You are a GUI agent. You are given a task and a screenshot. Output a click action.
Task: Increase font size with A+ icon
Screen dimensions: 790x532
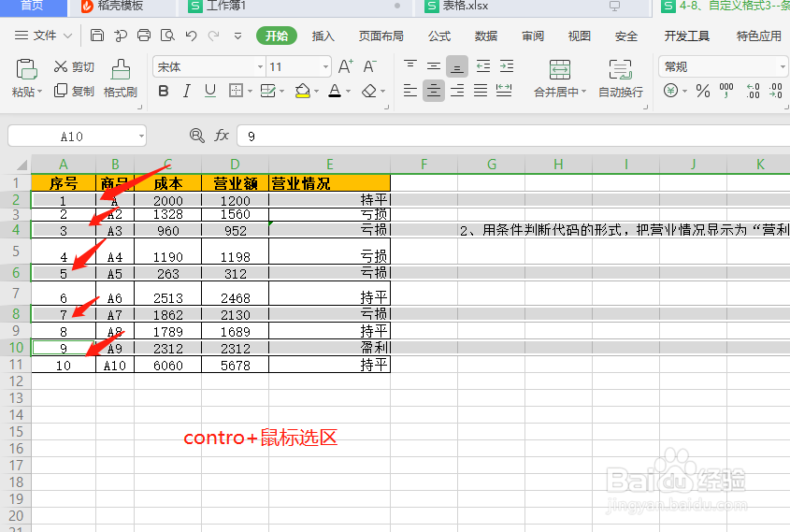coord(346,66)
